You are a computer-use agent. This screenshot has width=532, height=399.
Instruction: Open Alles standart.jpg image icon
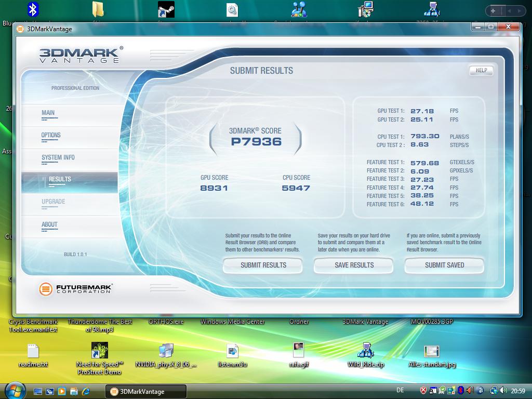[x=432, y=351]
